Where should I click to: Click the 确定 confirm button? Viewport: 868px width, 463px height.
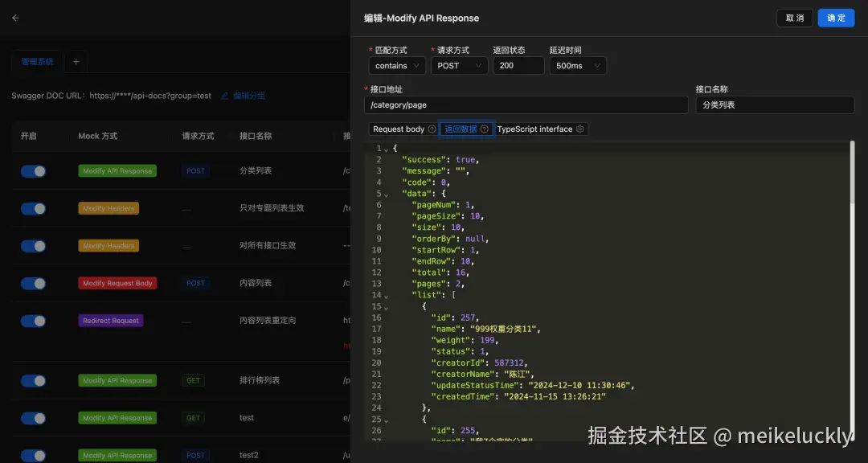pos(836,17)
